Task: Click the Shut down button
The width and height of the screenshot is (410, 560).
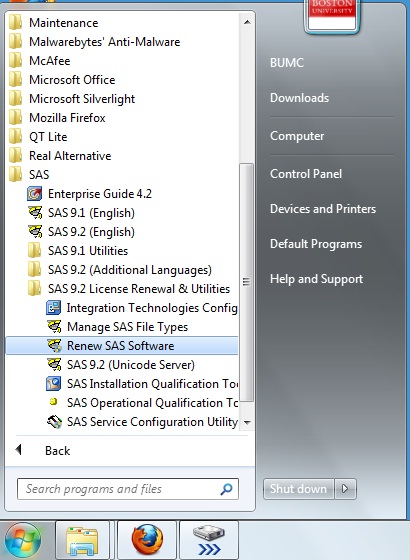Action: pos(298,489)
